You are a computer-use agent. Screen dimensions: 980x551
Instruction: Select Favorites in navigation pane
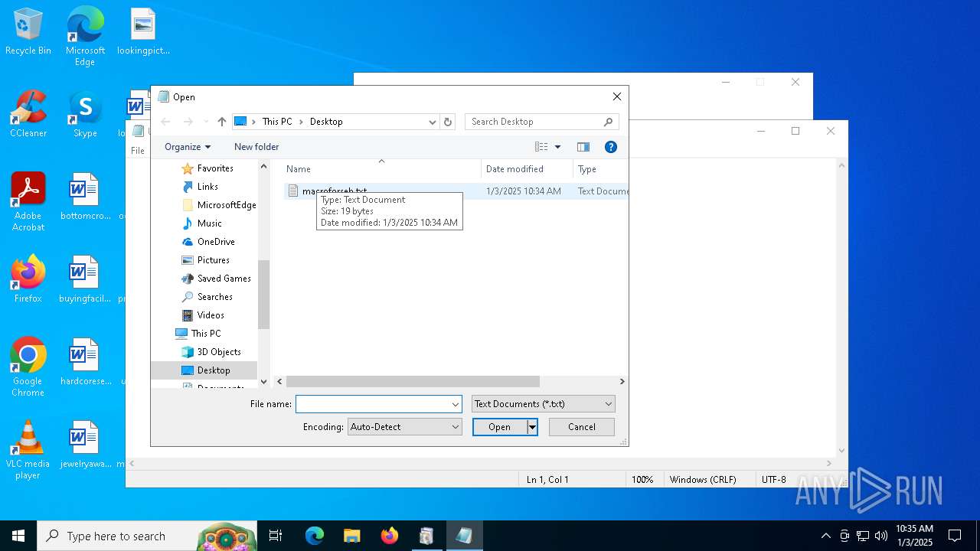coord(215,168)
